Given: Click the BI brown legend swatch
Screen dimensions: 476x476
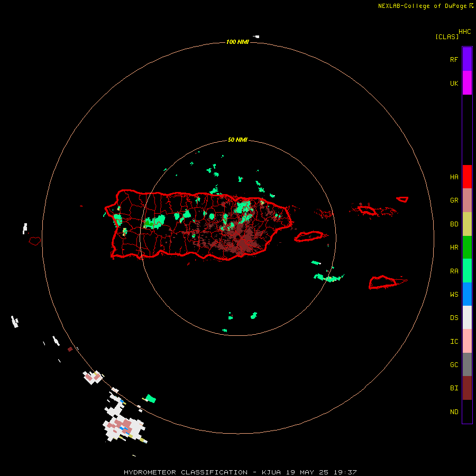Looking at the screenshot, I should 467,388.
